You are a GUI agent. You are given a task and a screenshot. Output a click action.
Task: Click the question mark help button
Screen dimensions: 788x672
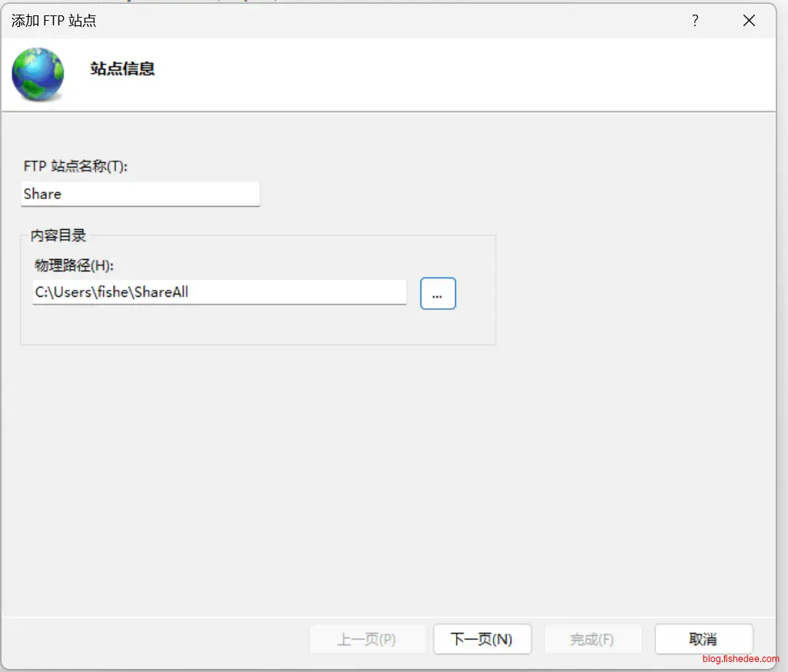click(x=695, y=21)
